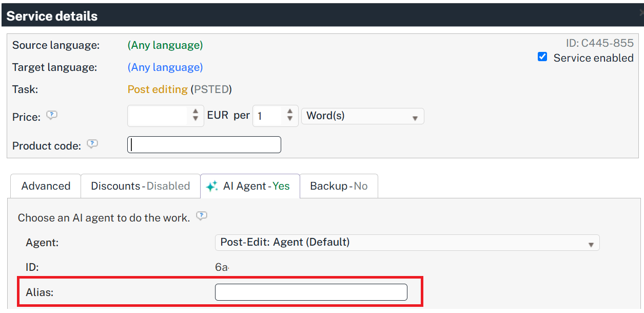644x313 pixels.
Task: Focus the Alias text field
Action: pyautogui.click(x=311, y=292)
